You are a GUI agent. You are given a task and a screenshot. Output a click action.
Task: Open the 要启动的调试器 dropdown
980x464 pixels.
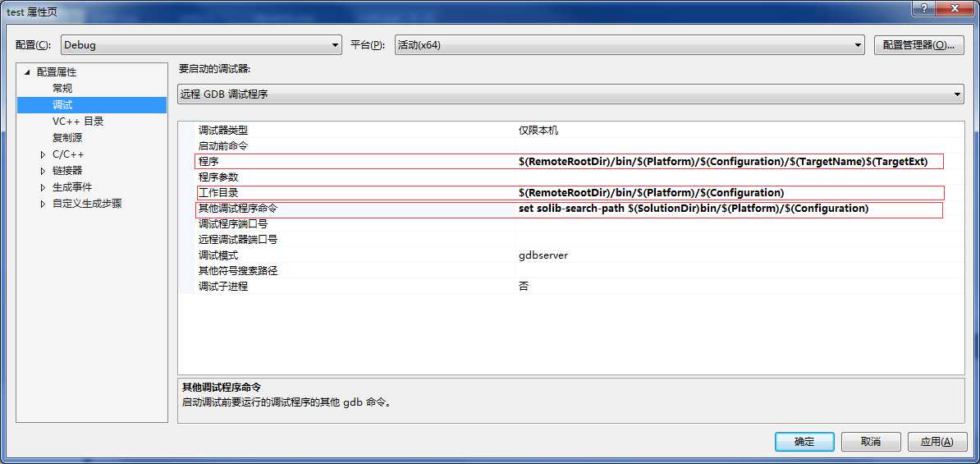pos(570,94)
